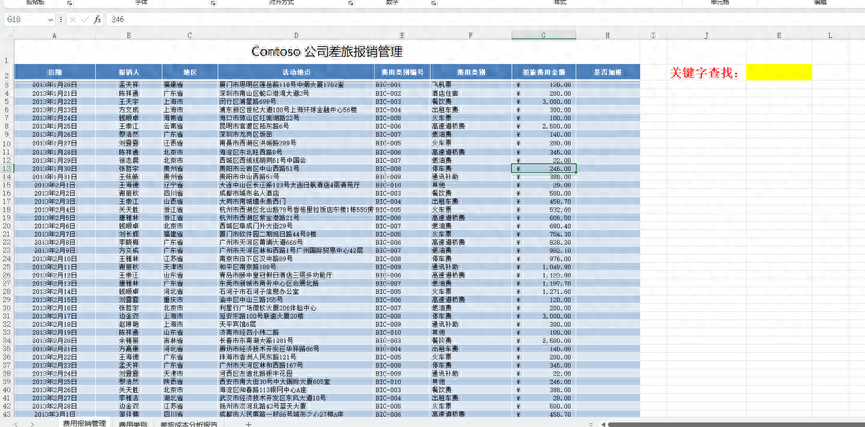Click the formula bar showing 246
The height and width of the screenshot is (427, 865).
click(485, 19)
